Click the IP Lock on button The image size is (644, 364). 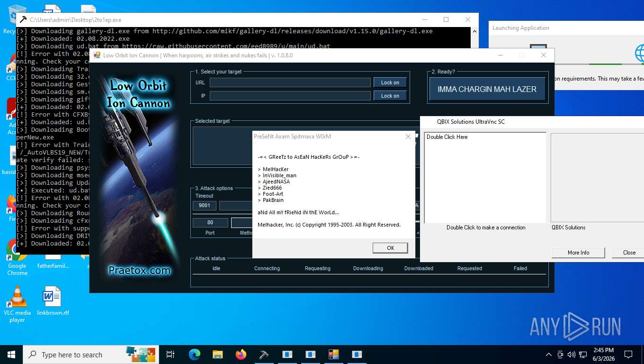pos(390,96)
